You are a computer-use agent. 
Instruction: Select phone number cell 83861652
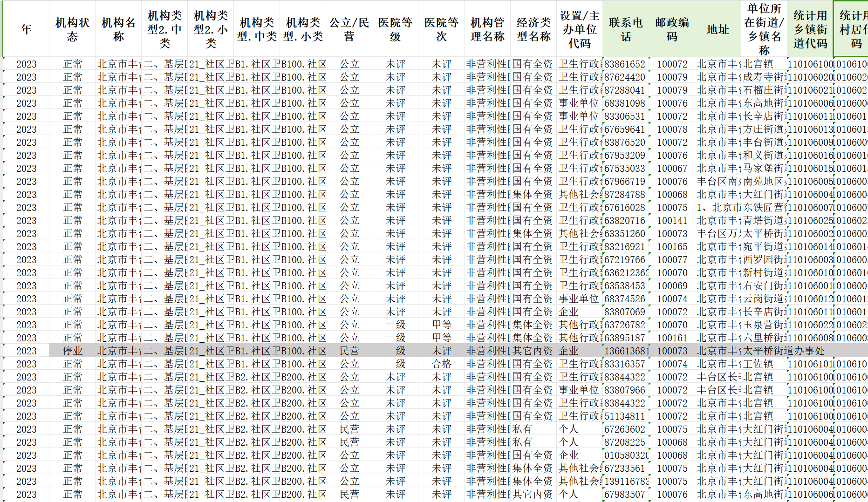[x=625, y=64]
